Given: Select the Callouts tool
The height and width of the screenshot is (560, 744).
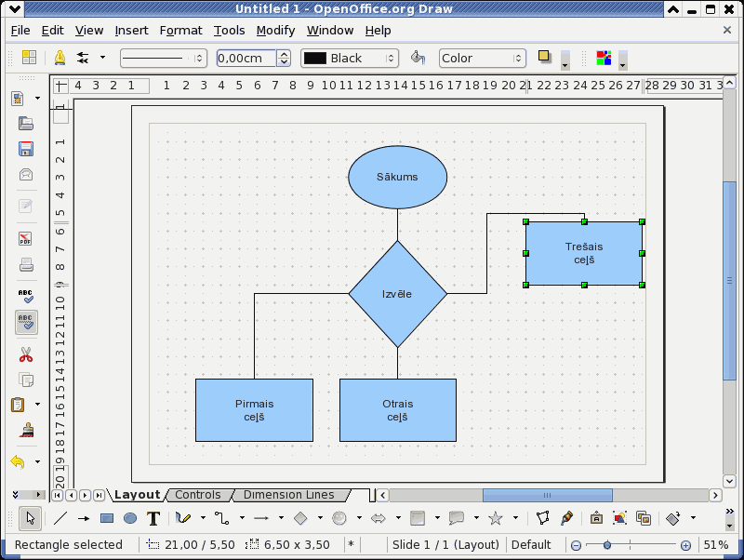Looking at the screenshot, I should click(x=457, y=518).
